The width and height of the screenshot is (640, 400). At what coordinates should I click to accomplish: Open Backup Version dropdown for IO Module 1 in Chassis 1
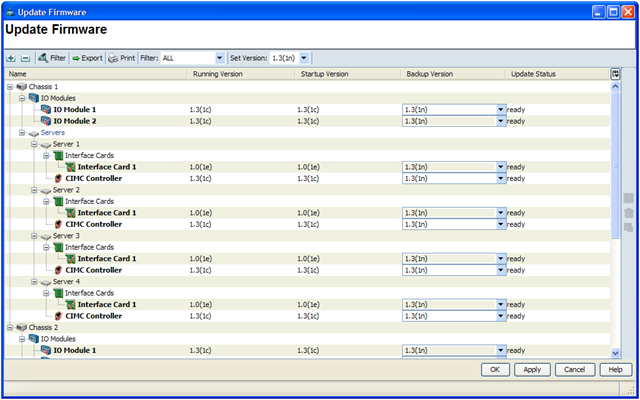point(500,109)
